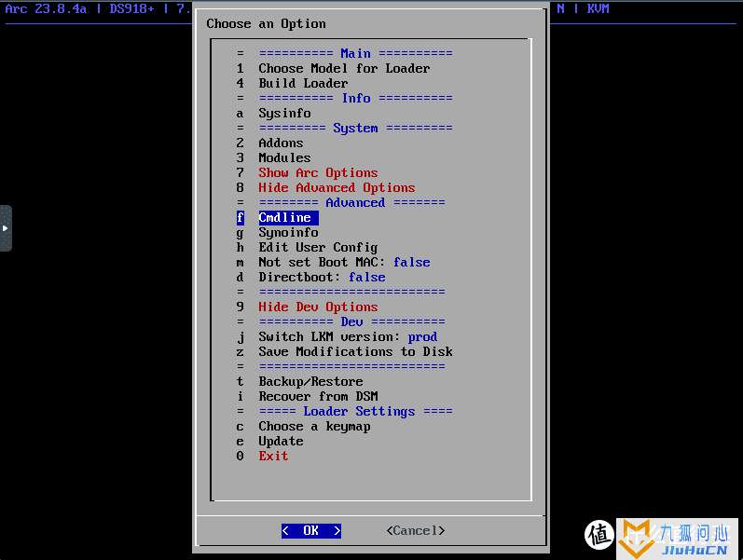743x560 pixels.
Task: Select Choose a keymap
Action: click(314, 427)
